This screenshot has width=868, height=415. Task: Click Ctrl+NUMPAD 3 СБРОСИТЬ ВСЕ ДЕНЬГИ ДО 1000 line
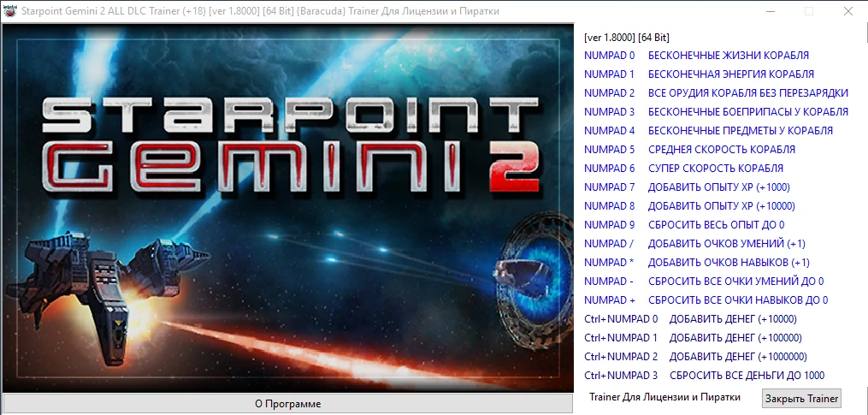(x=704, y=376)
